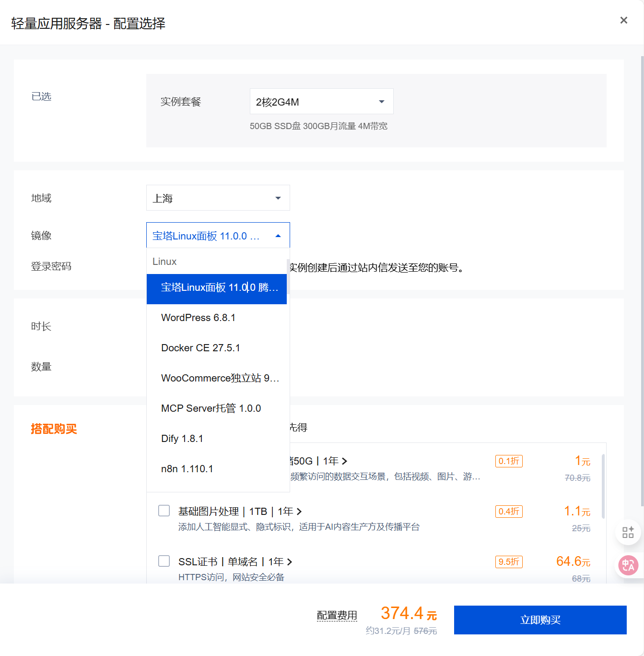The image size is (644, 656).
Task: Click the 立即购买 purchase button
Action: 540,620
